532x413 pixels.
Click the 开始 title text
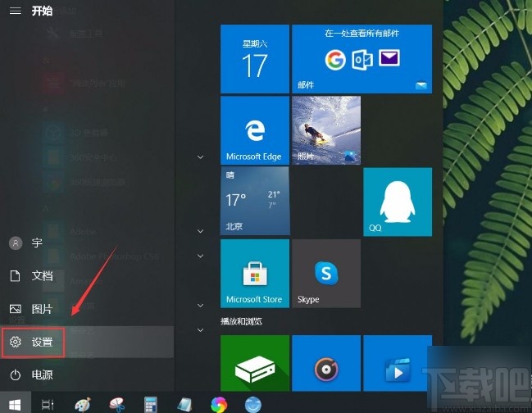pos(42,11)
